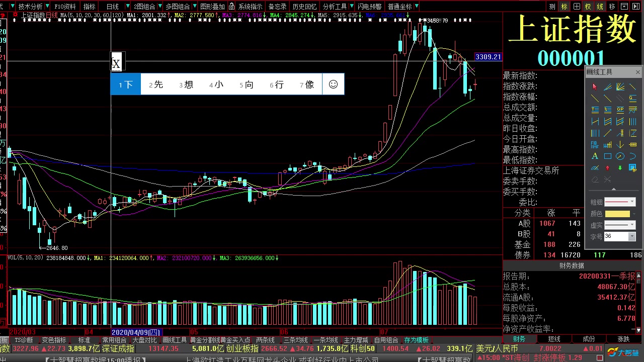This screenshot has width=644, height=362.
Task: Select the text annotation 'A' tool
Action: (595, 156)
